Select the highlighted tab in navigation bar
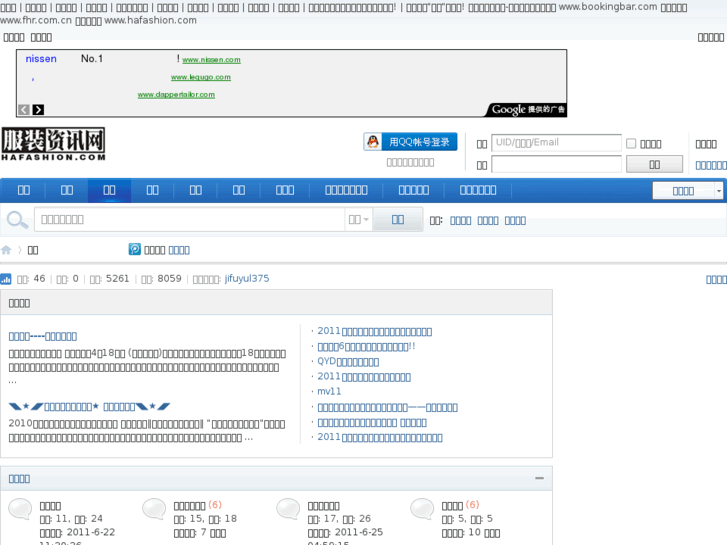Image resolution: width=727 pixels, height=545 pixels. (x=109, y=190)
